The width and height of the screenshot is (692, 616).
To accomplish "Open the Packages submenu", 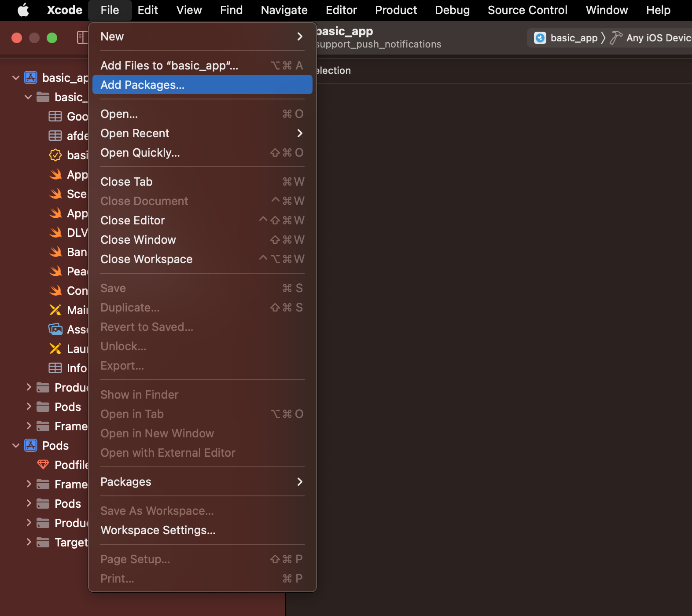I will pos(202,482).
